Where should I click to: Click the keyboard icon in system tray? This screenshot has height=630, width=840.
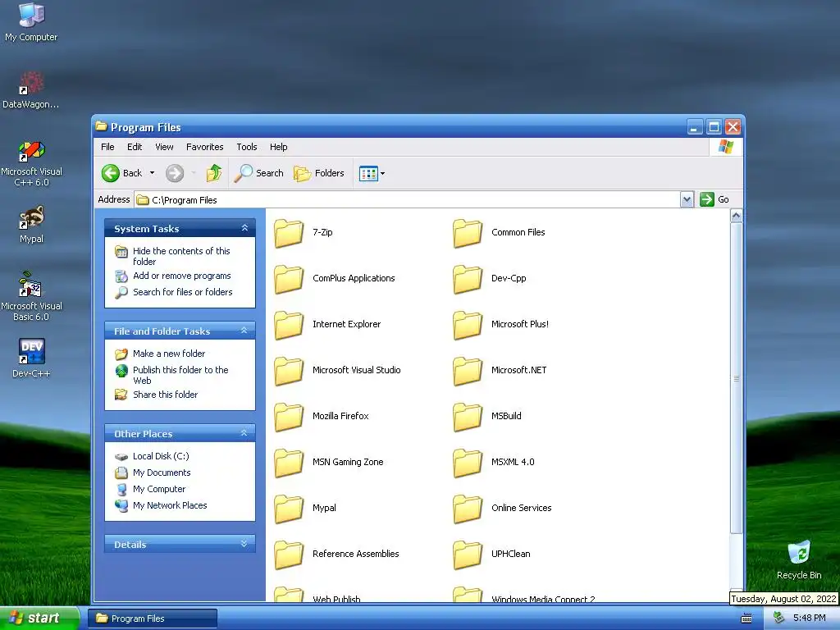[746, 619]
